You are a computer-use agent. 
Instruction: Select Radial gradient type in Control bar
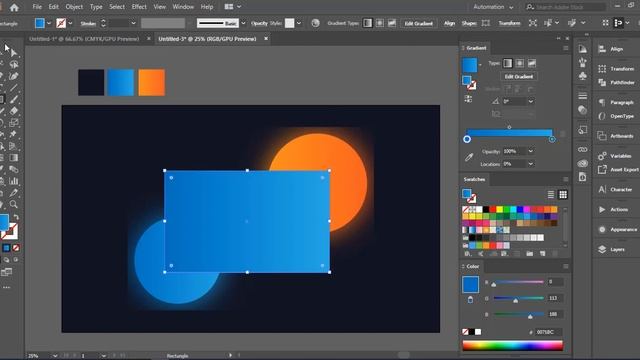click(380, 23)
